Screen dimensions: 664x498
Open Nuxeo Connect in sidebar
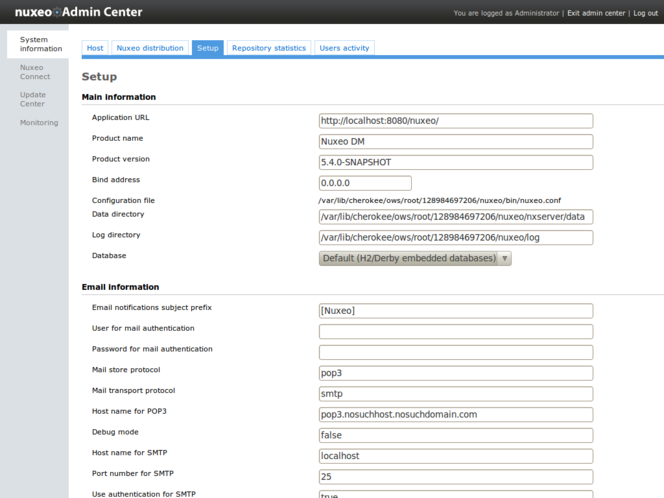point(35,72)
